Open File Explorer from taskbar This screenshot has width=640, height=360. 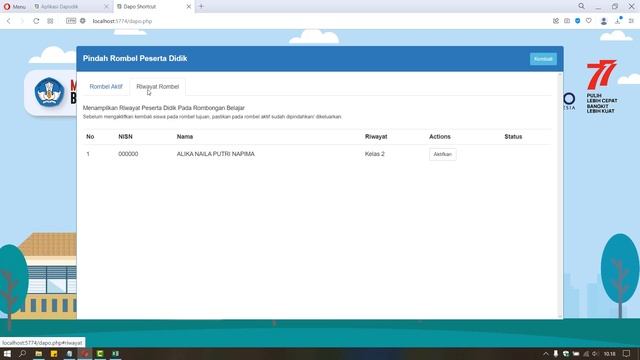39,353
